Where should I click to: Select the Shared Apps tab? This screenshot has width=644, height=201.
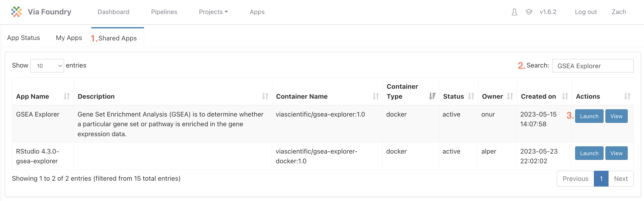click(x=117, y=38)
